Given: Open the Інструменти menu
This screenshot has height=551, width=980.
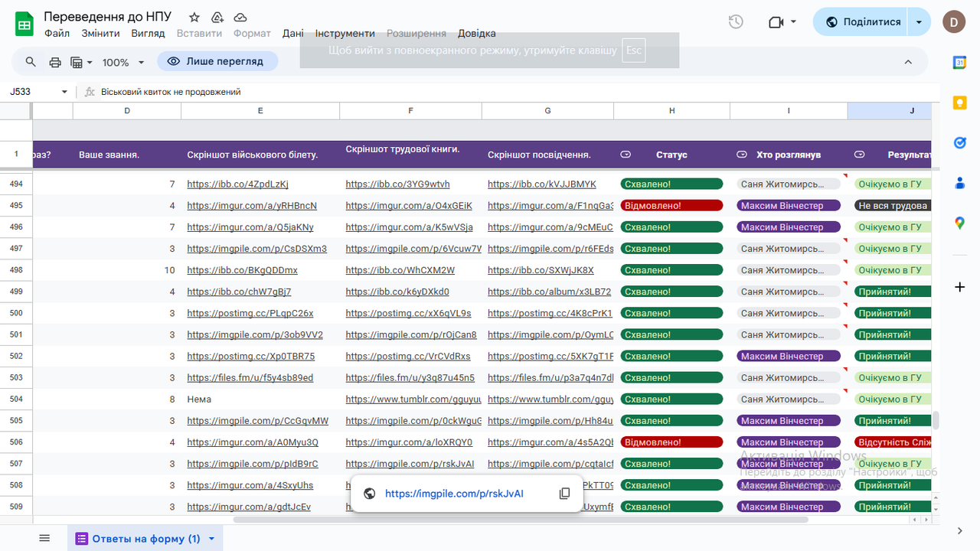Looking at the screenshot, I should pos(345,34).
